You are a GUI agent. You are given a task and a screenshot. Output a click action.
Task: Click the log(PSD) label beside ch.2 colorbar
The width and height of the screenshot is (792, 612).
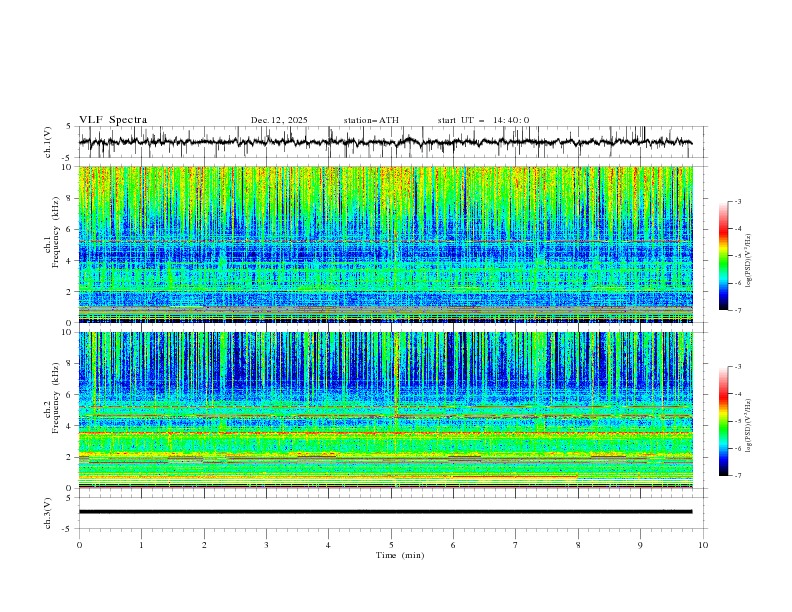(x=748, y=426)
